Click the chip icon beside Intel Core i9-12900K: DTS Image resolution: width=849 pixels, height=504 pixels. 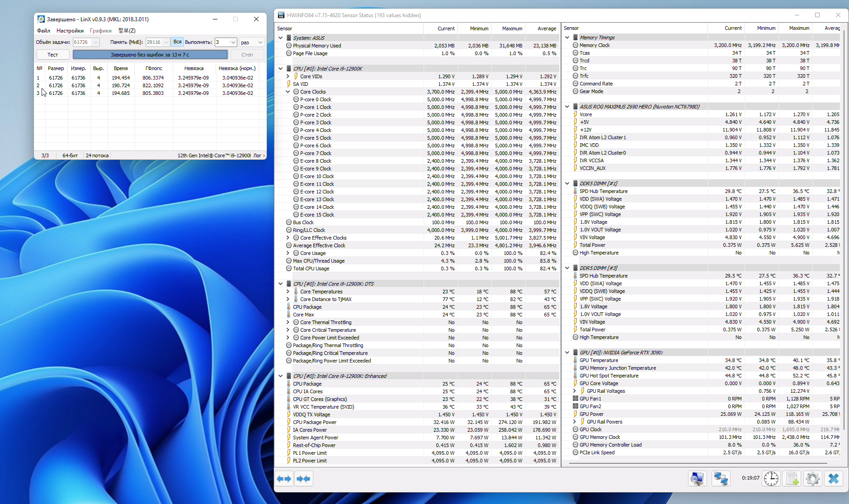(x=288, y=284)
